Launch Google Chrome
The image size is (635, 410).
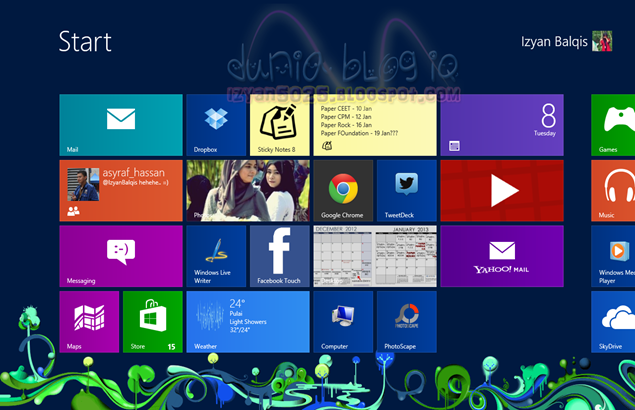point(343,190)
